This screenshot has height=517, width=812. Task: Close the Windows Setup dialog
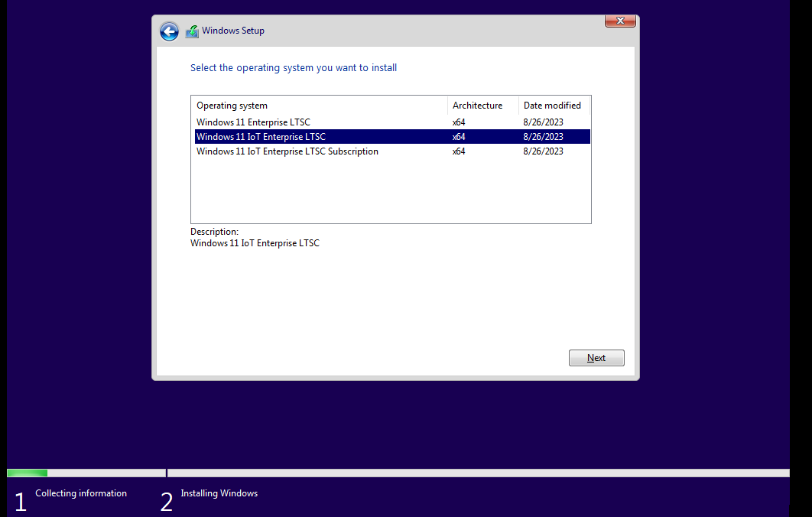pyautogui.click(x=620, y=21)
